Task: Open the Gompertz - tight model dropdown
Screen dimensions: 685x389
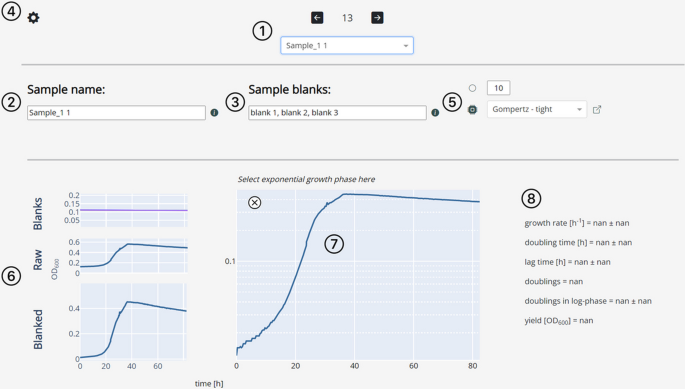Action: (537, 109)
